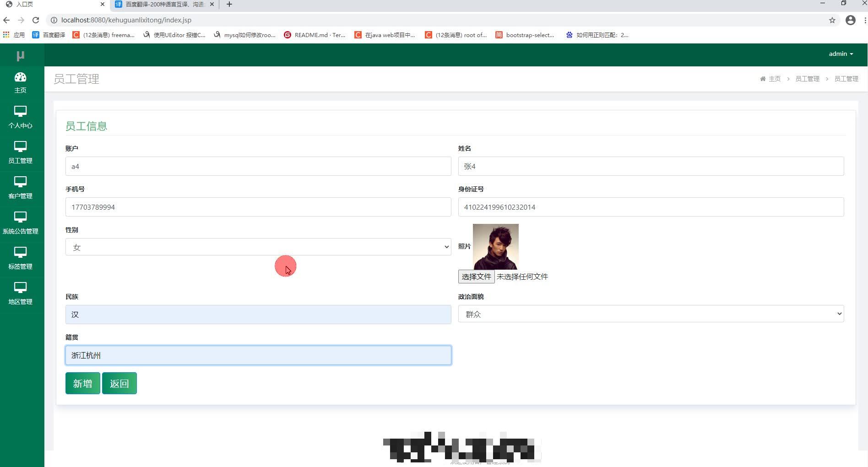Image resolution: width=868 pixels, height=467 pixels.
Task: Open 员工管理 via its sidebar icon
Action: tap(20, 152)
